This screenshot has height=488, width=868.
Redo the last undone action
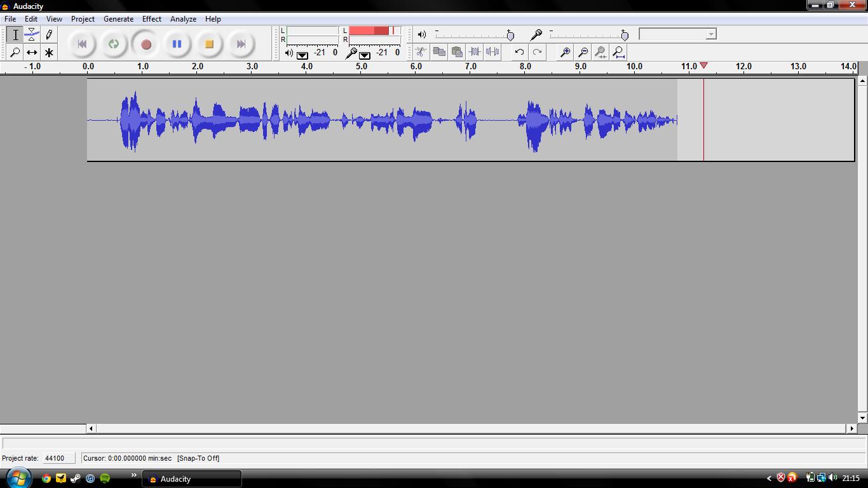click(537, 52)
